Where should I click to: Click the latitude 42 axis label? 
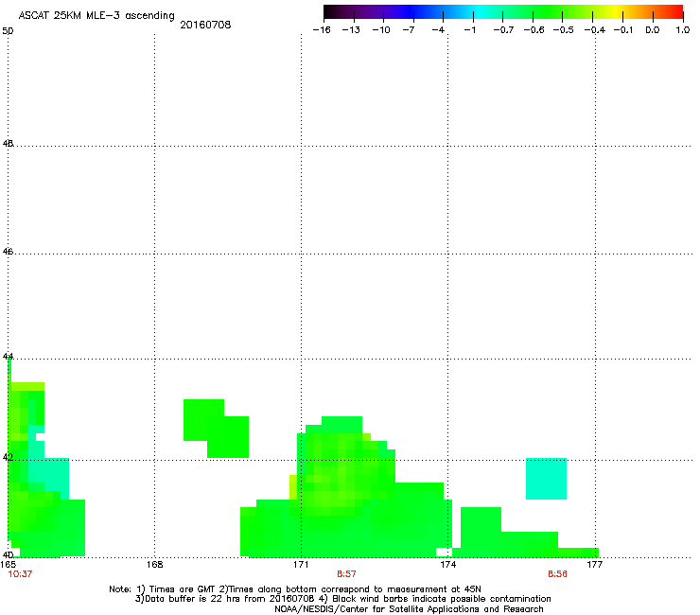pos(8,457)
